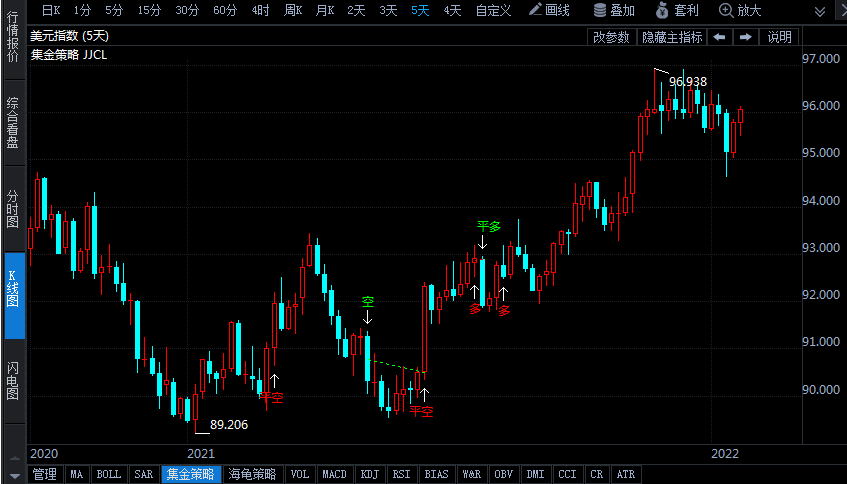This screenshot has height=484, width=847.
Task: Activate the 画线 drawing tool
Action: pos(549,10)
